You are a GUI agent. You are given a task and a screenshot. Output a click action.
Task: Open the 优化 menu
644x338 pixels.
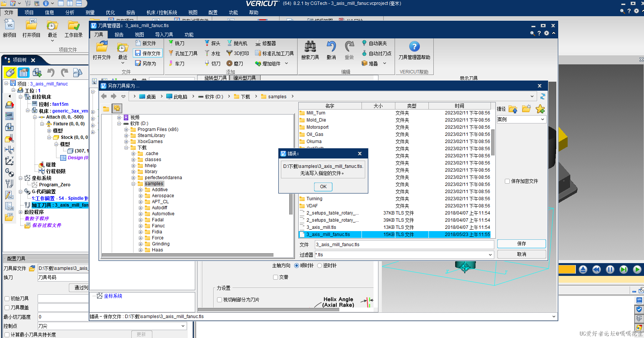point(110,12)
